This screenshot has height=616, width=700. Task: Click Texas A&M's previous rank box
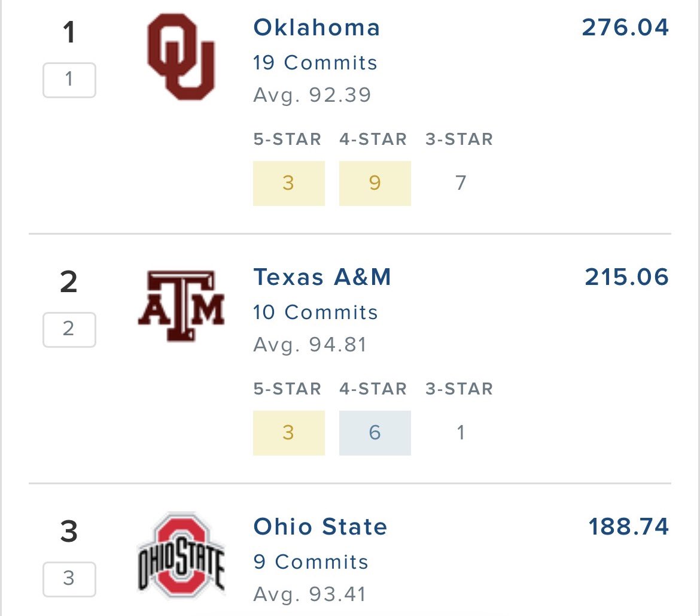pos(69,329)
